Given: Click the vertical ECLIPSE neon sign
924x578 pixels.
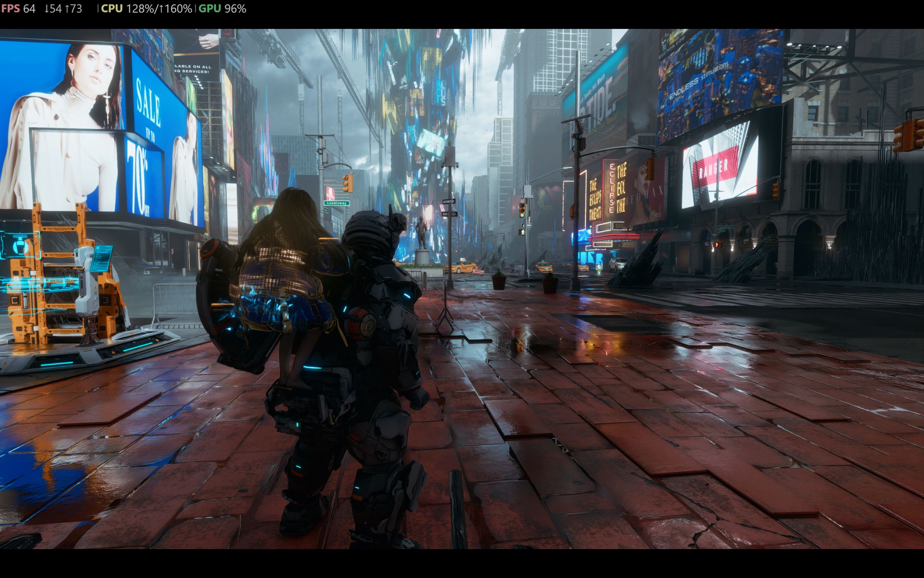Looking at the screenshot, I should point(612,187).
